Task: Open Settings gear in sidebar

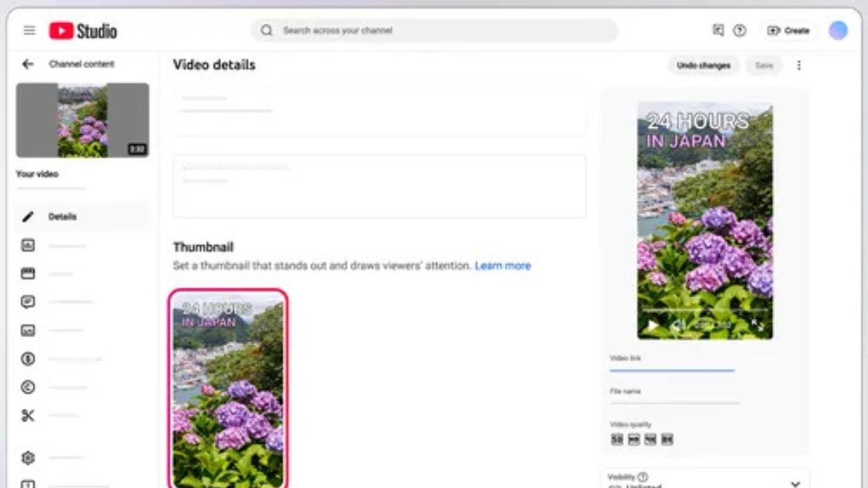Action: pos(28,458)
